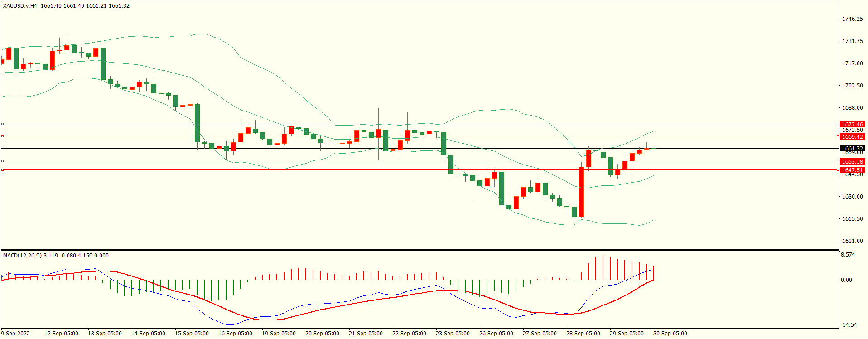Click the red 1669.42 price tag
Screen dimensions: 868x339
(852, 136)
